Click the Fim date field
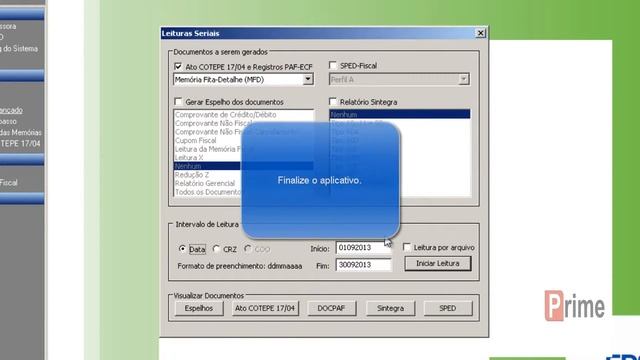Image resolution: width=640 pixels, height=360 pixels. [x=363, y=265]
